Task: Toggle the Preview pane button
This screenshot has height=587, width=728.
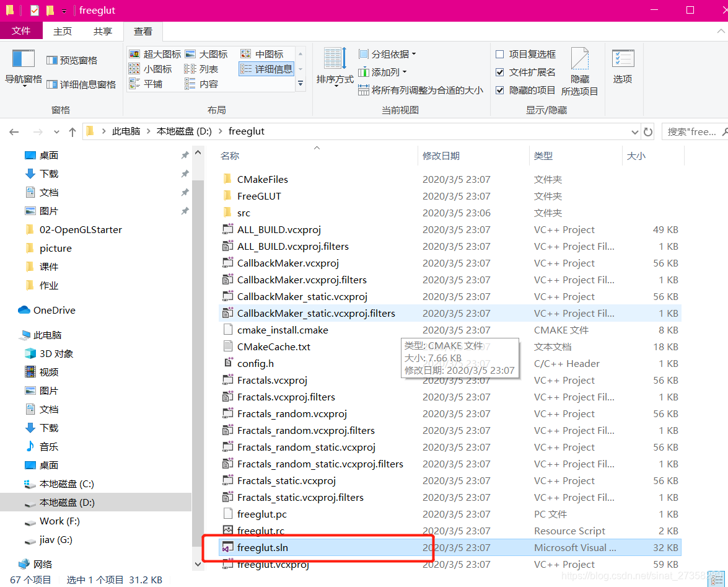Action: 72,60
